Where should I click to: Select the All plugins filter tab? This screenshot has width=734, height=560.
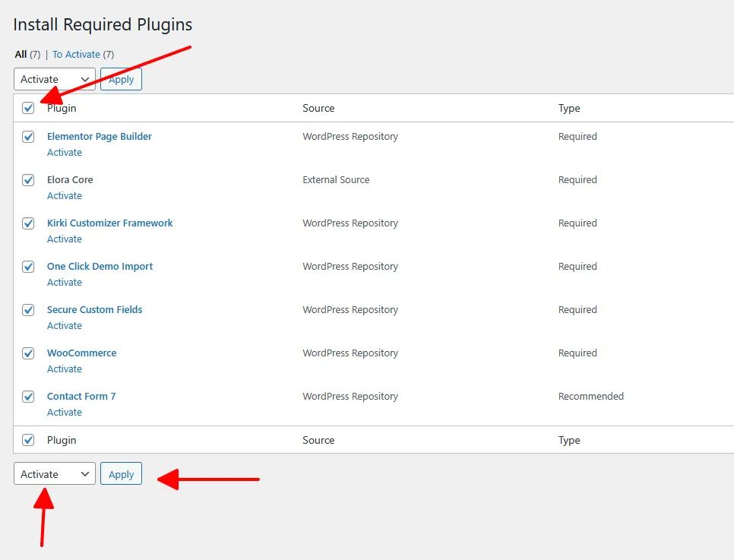click(21, 55)
